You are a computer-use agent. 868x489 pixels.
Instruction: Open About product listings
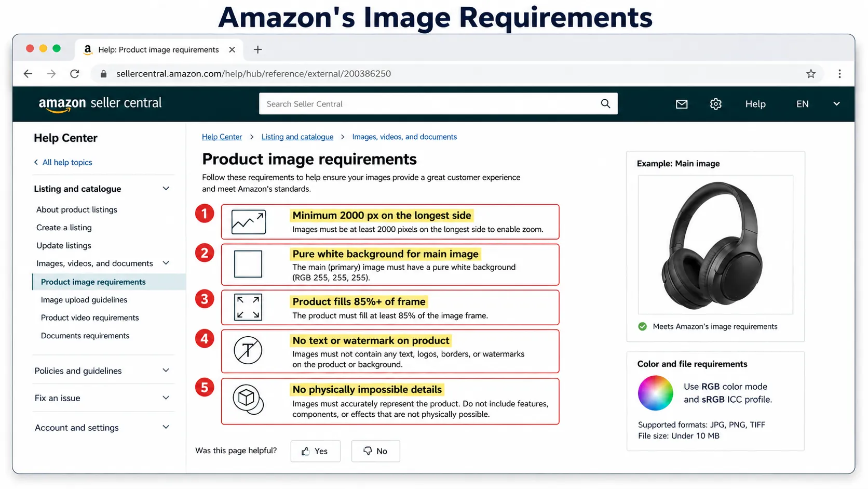click(77, 209)
